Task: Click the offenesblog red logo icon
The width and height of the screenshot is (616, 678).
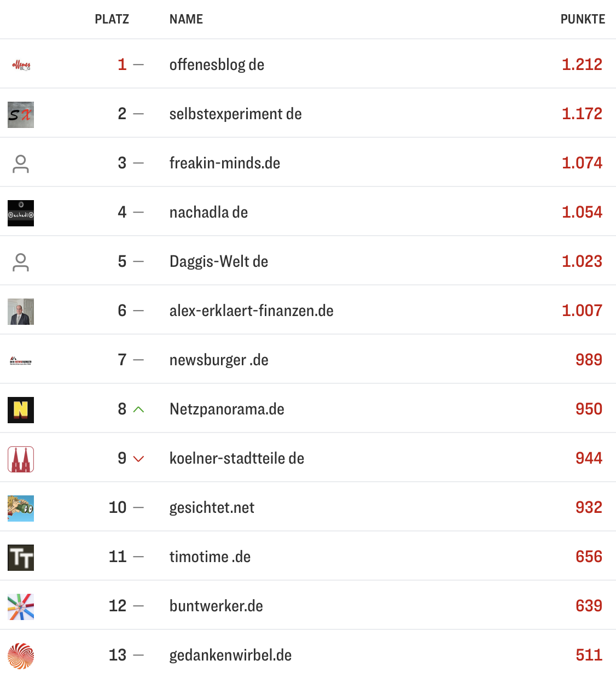Action: point(21,66)
